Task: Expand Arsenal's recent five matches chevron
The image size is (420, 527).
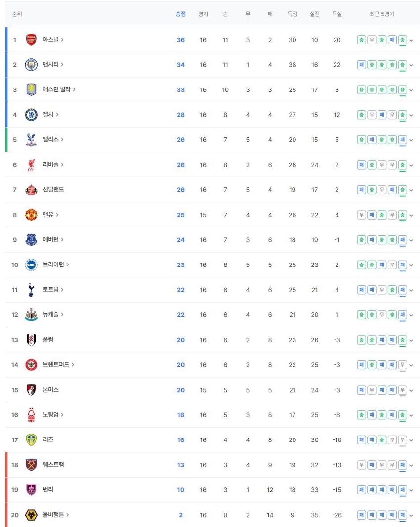Action: pyautogui.click(x=411, y=40)
